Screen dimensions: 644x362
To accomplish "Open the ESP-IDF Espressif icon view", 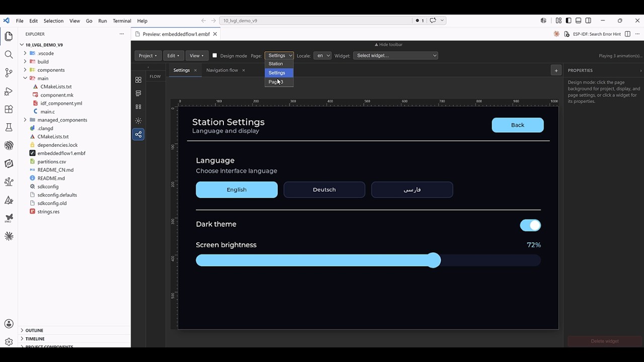I will pos(9,145).
